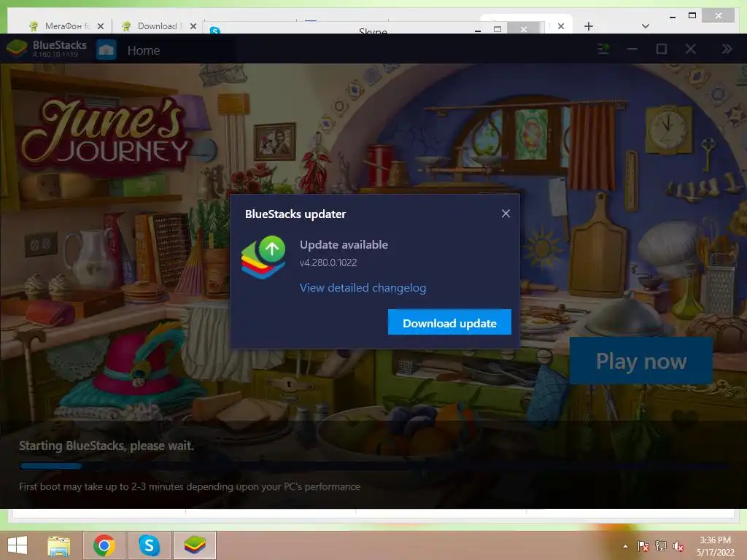Expand the BlueStacks side panel double chevron
Screen dimensions: 747x560
tap(727, 49)
